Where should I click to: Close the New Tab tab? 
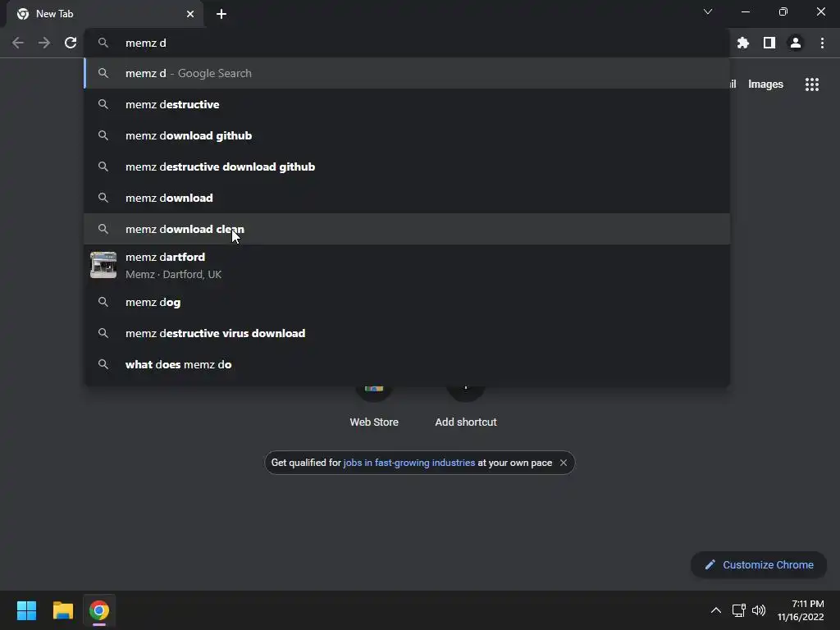(x=190, y=14)
